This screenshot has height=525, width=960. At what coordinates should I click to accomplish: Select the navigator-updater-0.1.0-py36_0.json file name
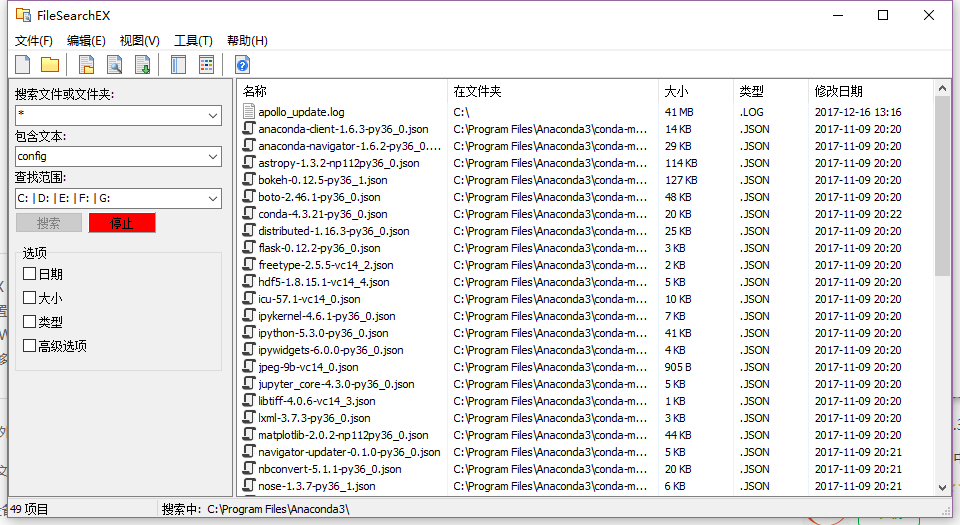tap(349, 452)
